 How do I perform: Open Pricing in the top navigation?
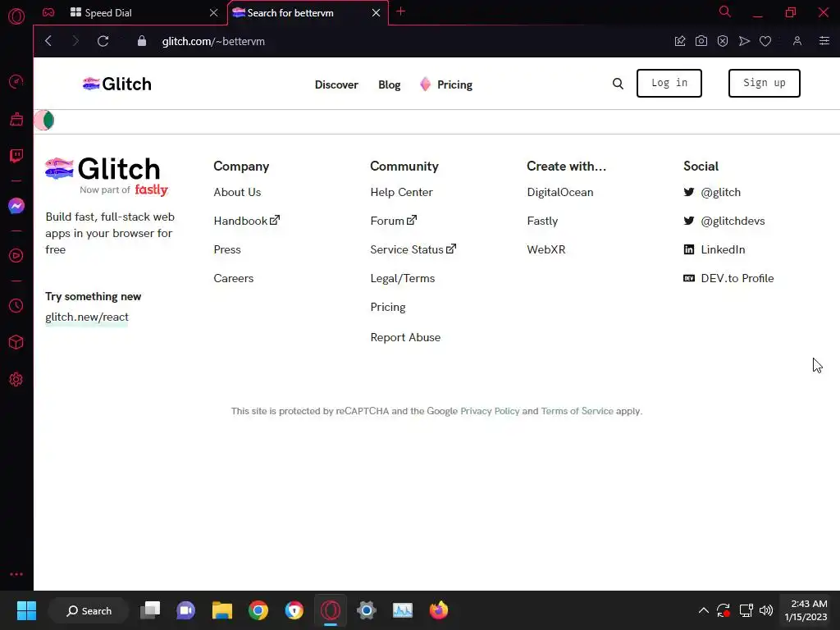[445, 84]
